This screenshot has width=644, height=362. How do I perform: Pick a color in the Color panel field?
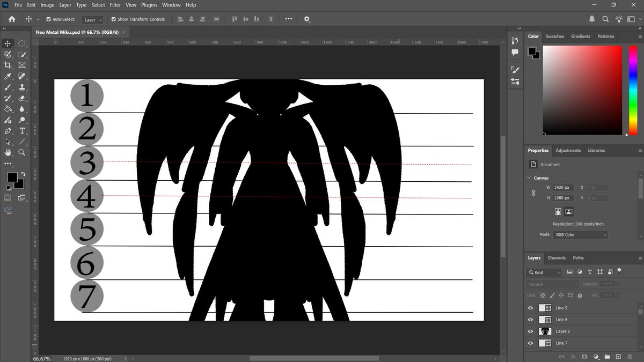pos(583,90)
